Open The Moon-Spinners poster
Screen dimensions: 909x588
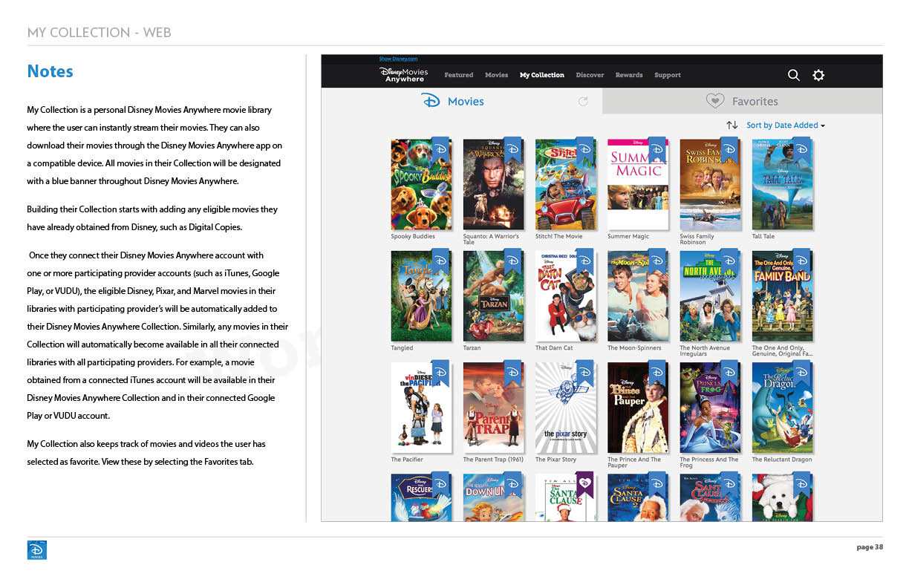[x=638, y=296]
